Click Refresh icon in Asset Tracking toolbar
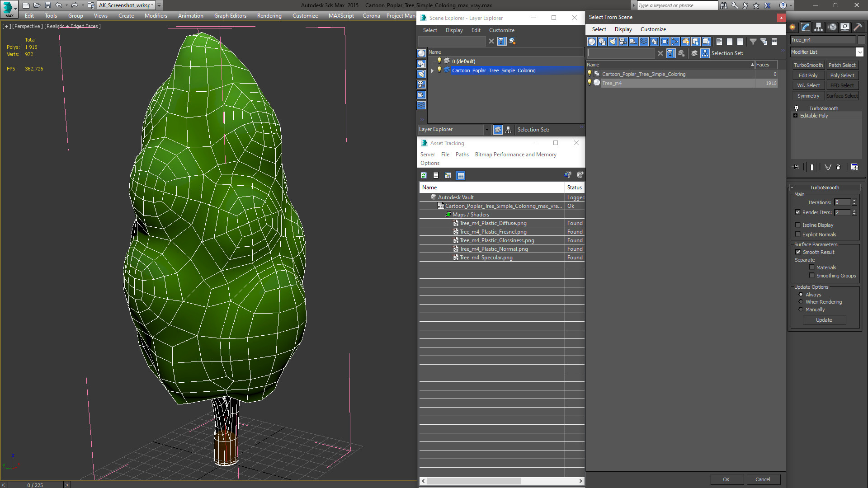The width and height of the screenshot is (868, 488). tap(424, 175)
